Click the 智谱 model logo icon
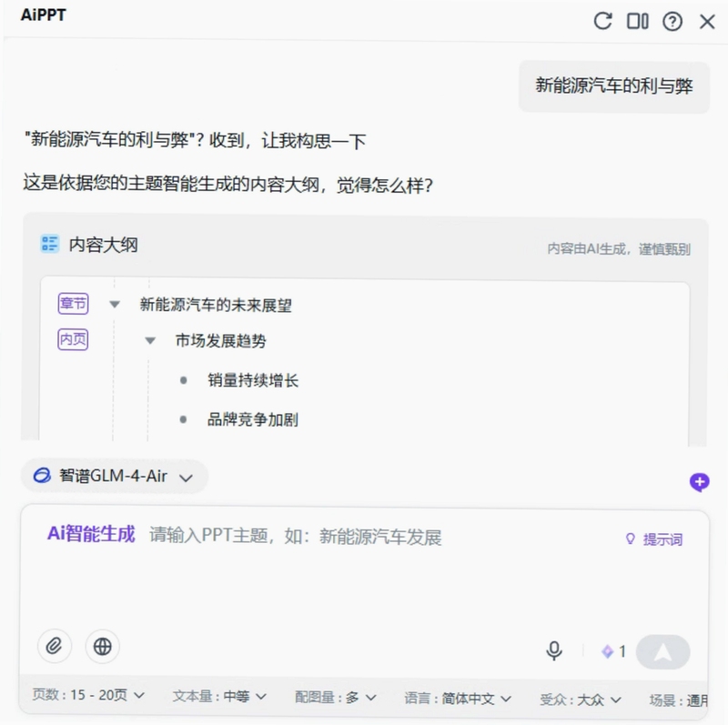Image resolution: width=728 pixels, height=725 pixels. click(x=42, y=476)
